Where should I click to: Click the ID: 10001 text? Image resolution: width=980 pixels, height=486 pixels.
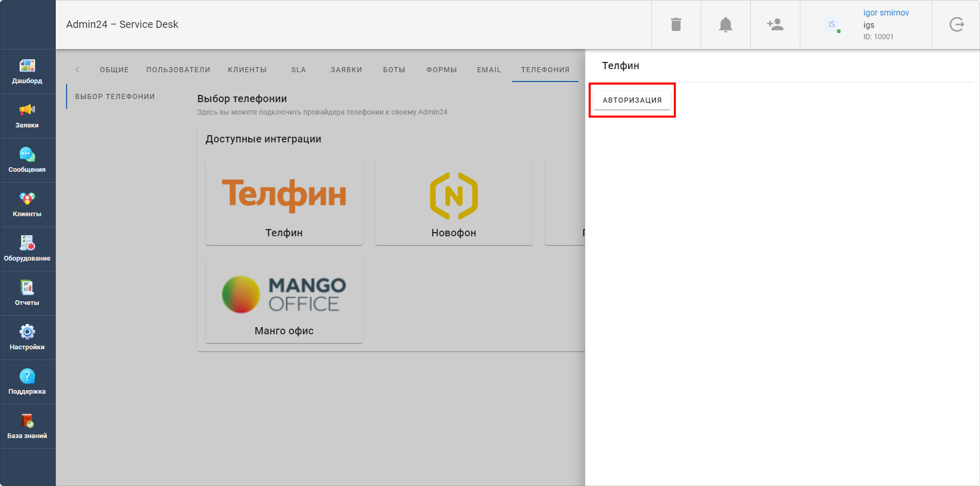pos(878,37)
